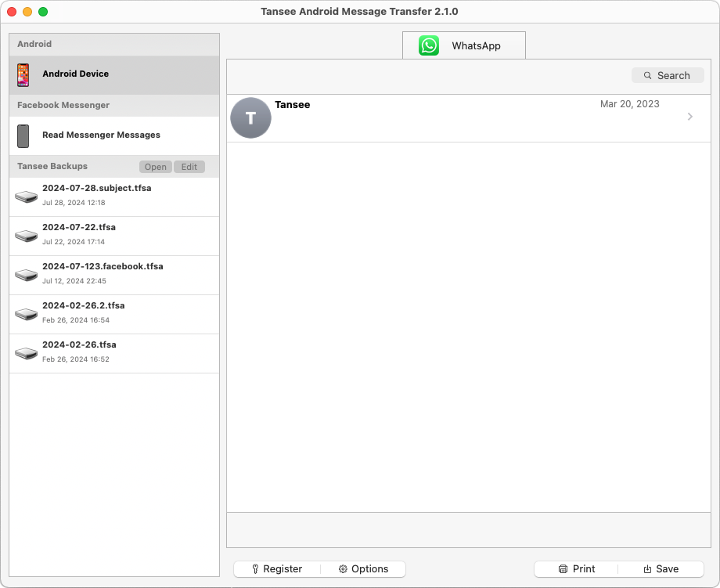Image resolution: width=720 pixels, height=588 pixels.
Task: Click the Mar 20, 2023 date
Action: tap(629, 104)
